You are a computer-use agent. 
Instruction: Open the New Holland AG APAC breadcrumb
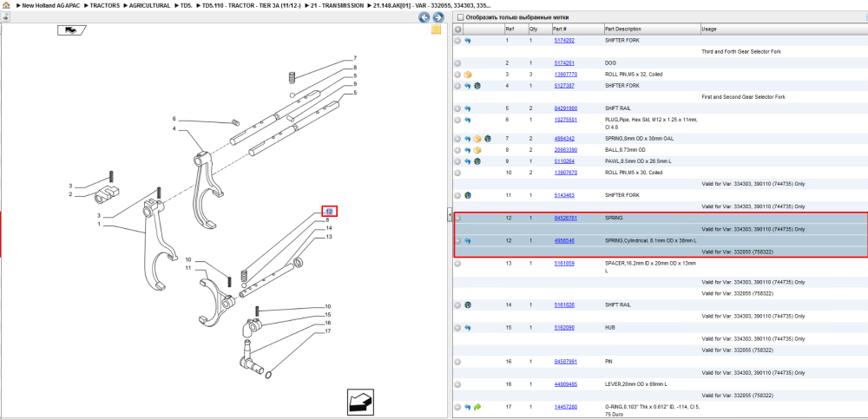49,5
